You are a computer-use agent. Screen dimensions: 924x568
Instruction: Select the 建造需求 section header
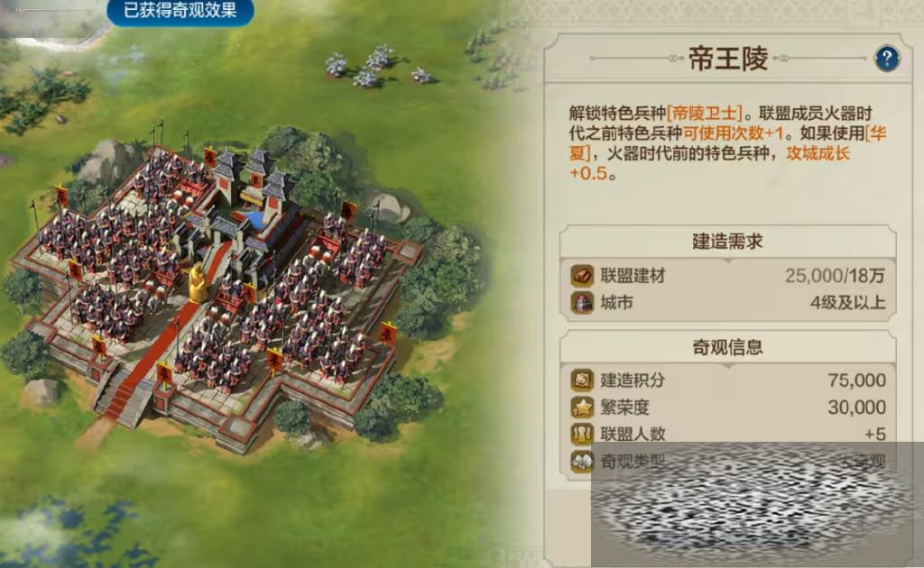727,242
